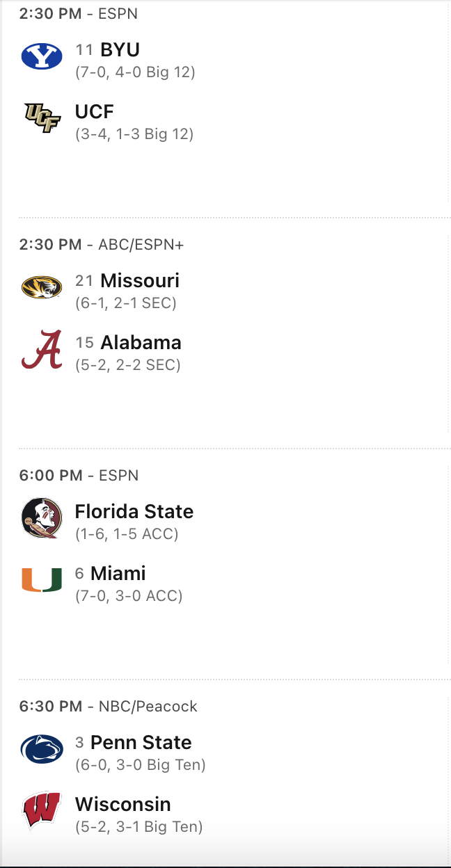Open the Florida State team page

pyautogui.click(x=134, y=512)
